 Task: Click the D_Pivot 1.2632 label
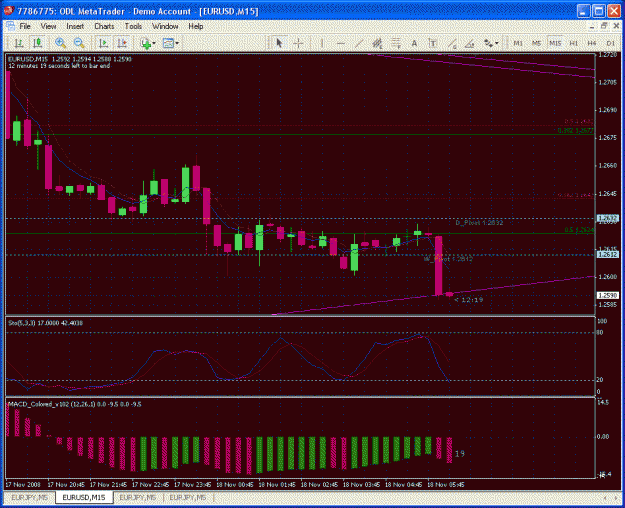click(x=479, y=222)
